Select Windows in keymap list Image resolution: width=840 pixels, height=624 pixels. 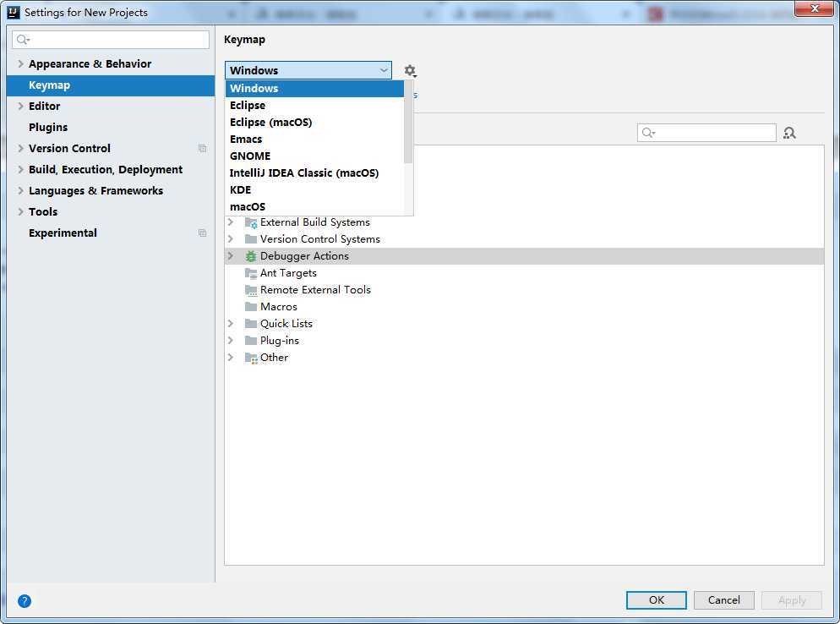(x=314, y=89)
